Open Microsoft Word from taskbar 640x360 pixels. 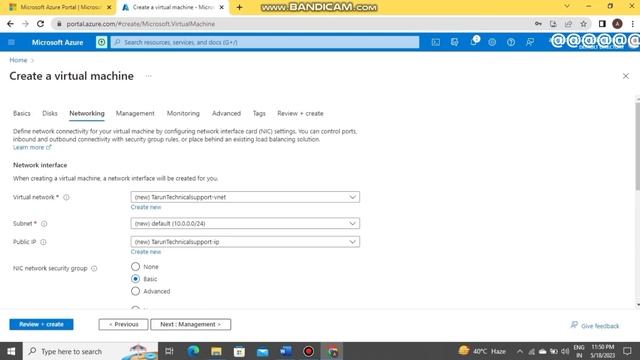point(286,351)
